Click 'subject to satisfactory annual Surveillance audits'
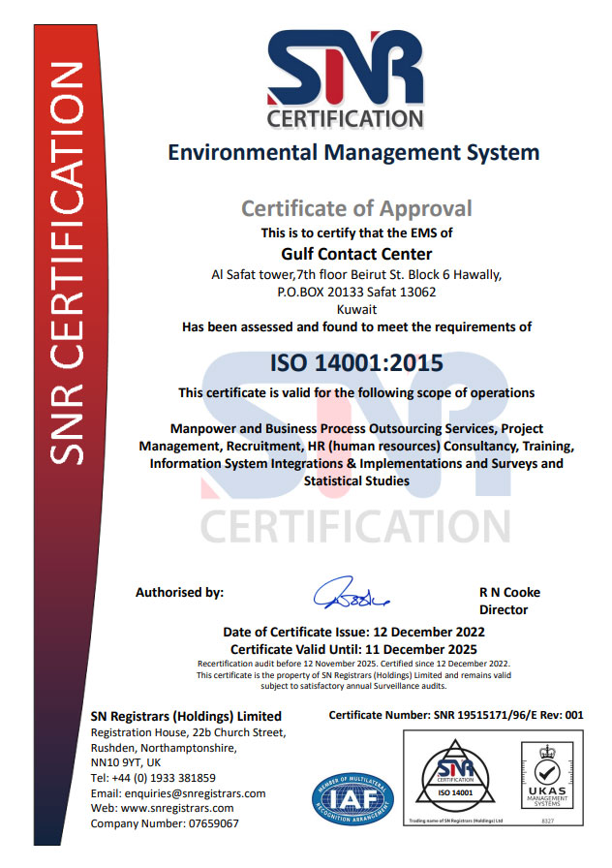The height and width of the screenshot is (868, 612). pos(353,687)
